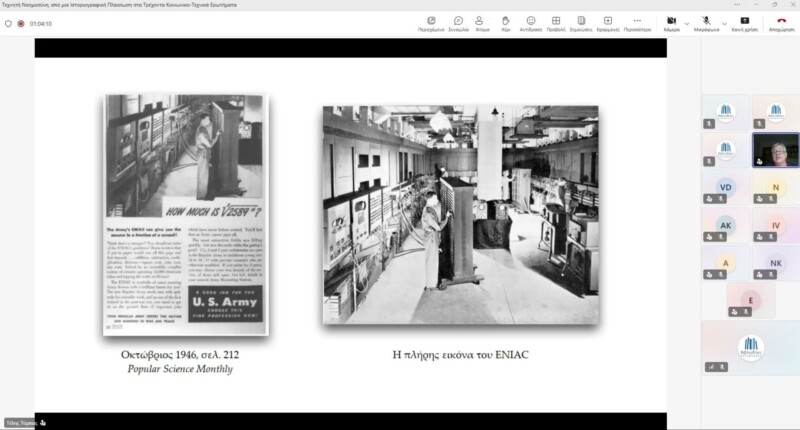Viewport: 800px width, 430px height.
Task: Click muted mic icon on AK tile
Action: 720,237
